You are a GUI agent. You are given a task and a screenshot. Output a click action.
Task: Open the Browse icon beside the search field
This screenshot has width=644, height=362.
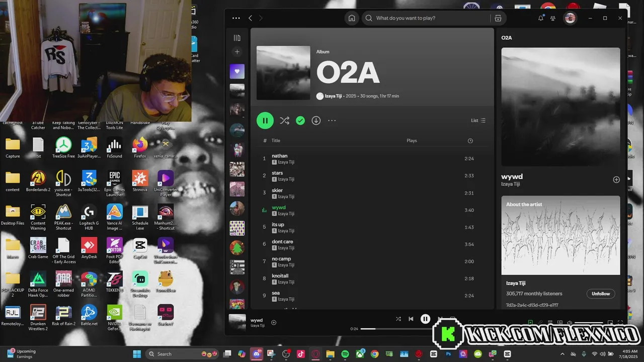tap(498, 18)
